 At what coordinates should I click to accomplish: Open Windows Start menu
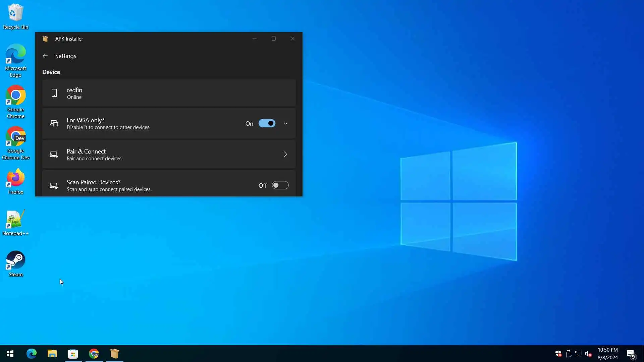click(10, 354)
